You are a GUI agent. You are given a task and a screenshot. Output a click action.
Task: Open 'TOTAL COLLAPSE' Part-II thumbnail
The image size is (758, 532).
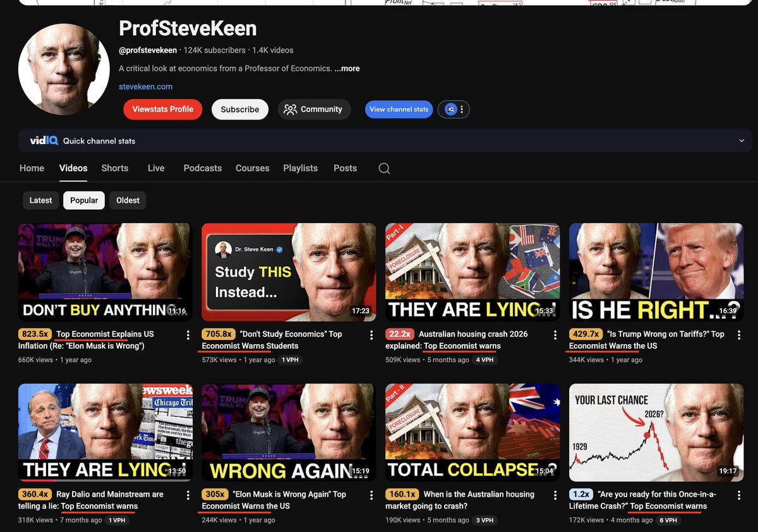click(x=472, y=433)
